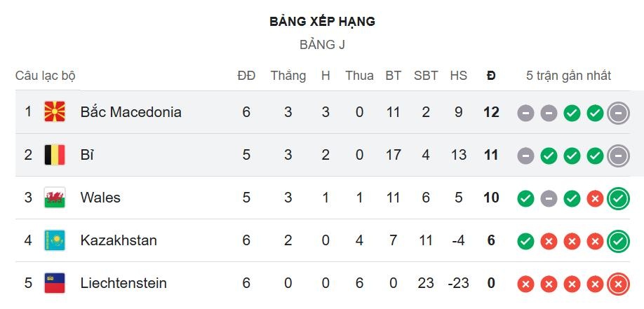Image resolution: width=644 pixels, height=309 pixels.
Task: Click the North Macedonia flag icon
Action: pyautogui.click(x=55, y=112)
